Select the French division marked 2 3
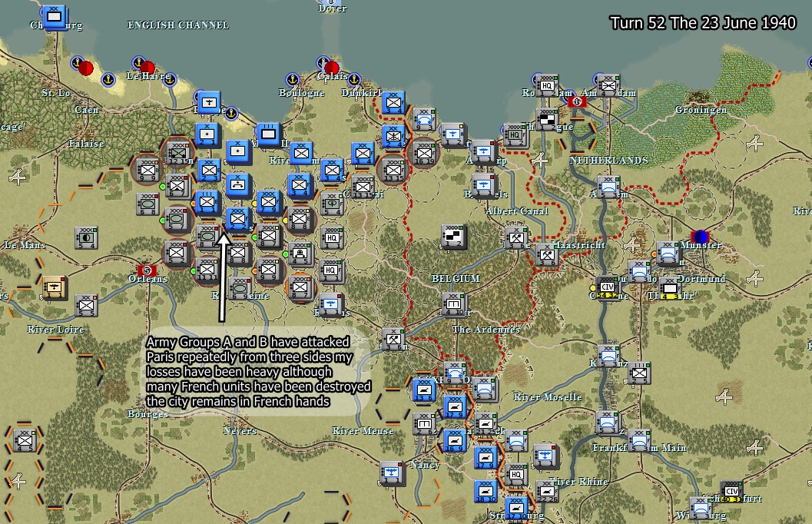Screen dimensions: 812x524 pos(209,171)
